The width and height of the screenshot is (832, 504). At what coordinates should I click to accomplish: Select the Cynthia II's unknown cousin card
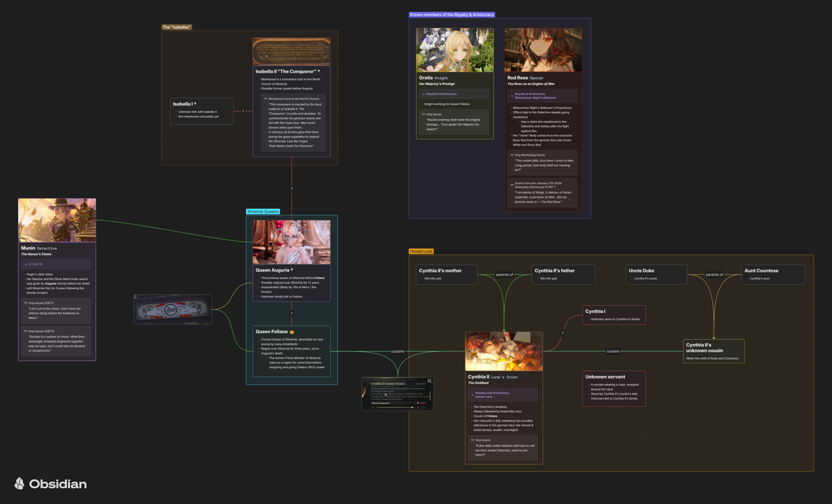point(714,351)
